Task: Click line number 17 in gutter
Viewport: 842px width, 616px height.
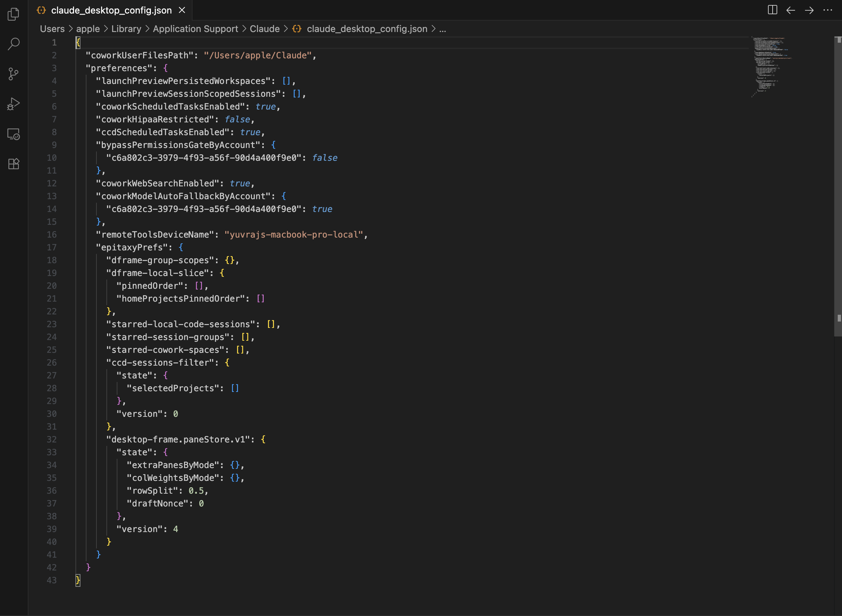Action: 52,247
